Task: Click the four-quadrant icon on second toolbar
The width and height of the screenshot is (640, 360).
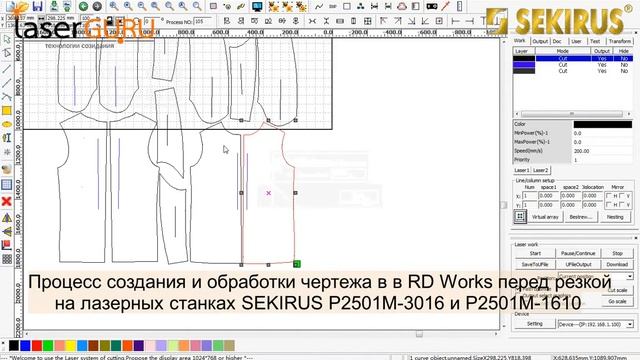Action: [367, 21]
